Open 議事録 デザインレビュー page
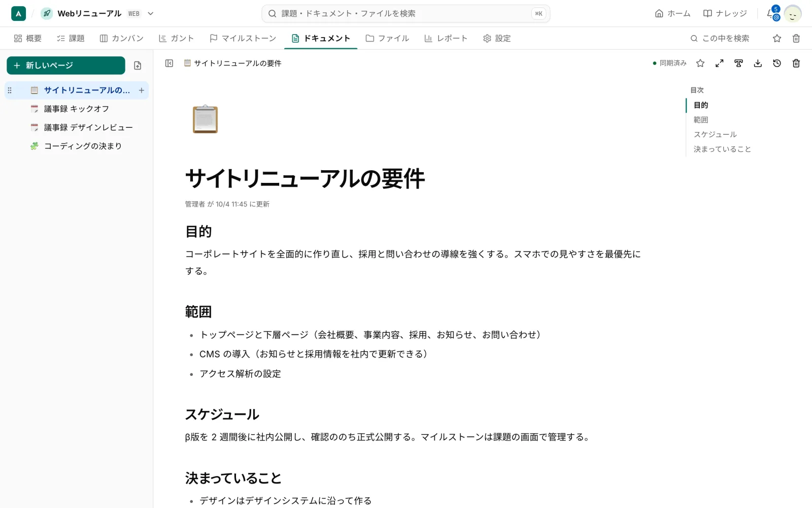The height and width of the screenshot is (508, 812). tap(77, 128)
